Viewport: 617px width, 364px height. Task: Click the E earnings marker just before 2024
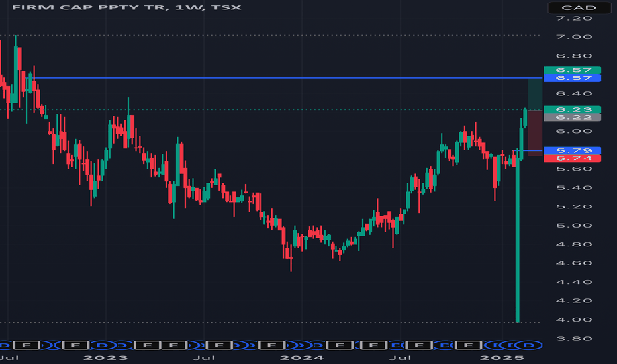point(271,345)
